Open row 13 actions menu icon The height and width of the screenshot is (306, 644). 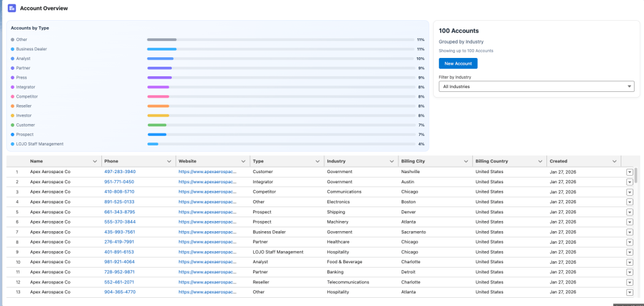630,292
